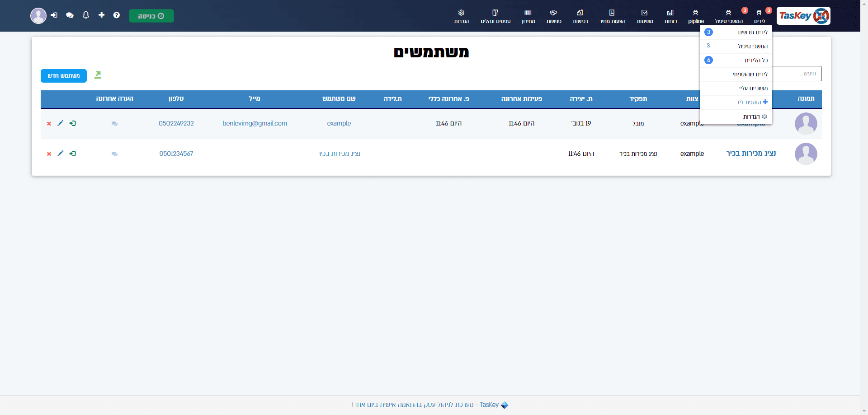Viewport: 868px width, 415px height.
Task: Delete the first user with red X
Action: coord(49,124)
